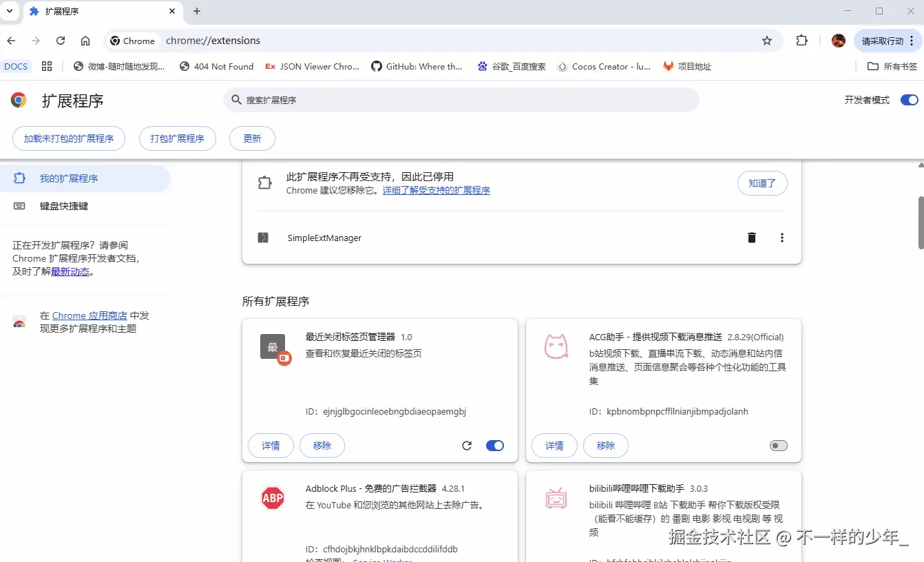Click the reload icon for 最近关闭标签页管理器
Image resolution: width=924 pixels, height=562 pixels.
pyautogui.click(x=467, y=446)
